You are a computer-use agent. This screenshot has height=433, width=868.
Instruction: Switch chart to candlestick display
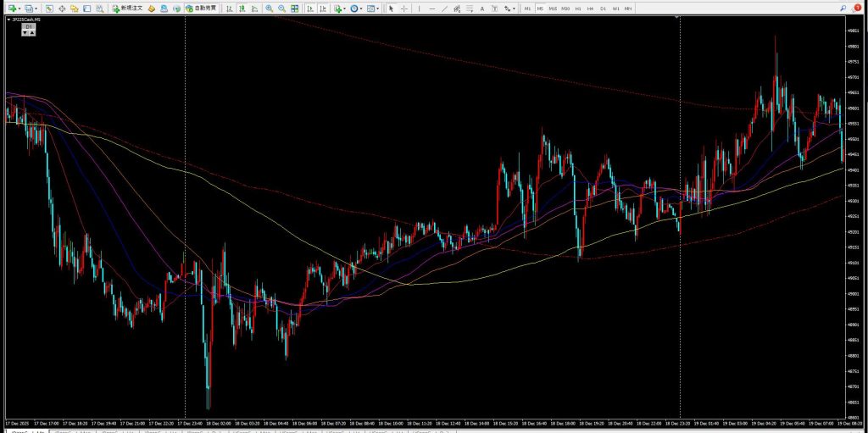coord(242,8)
